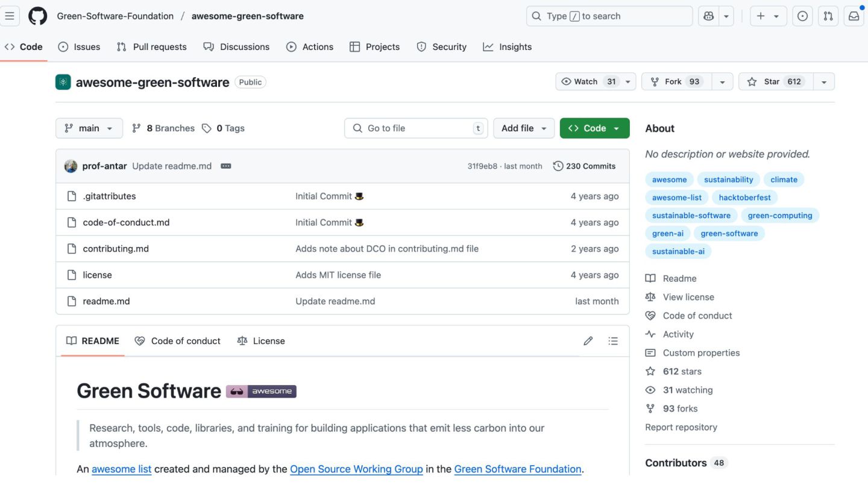Image resolution: width=868 pixels, height=488 pixels.
Task: Open the Copilot chat icon
Action: click(x=708, y=16)
